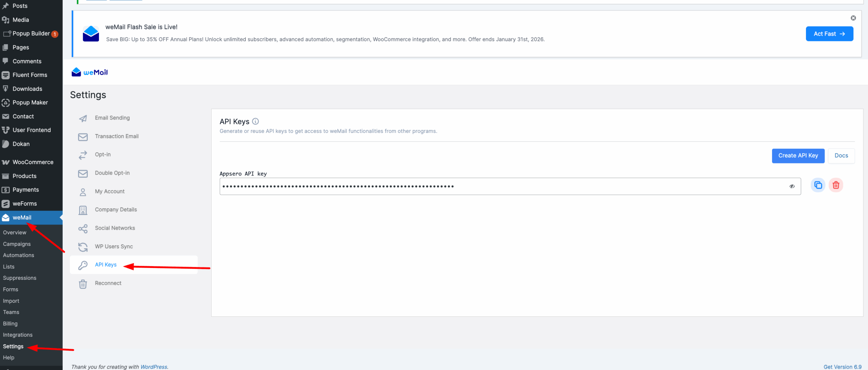The width and height of the screenshot is (868, 370).
Task: Click the weMail logo in header
Action: tap(90, 72)
